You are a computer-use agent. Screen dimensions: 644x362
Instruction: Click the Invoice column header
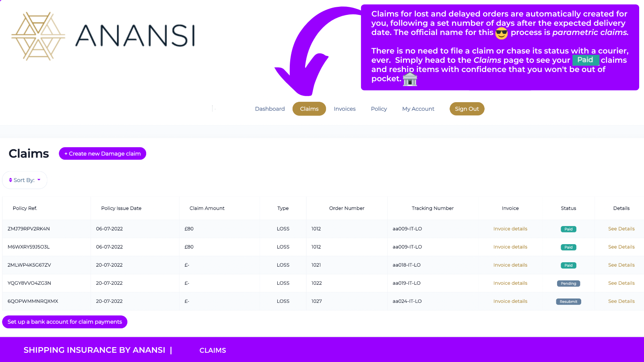click(510, 208)
